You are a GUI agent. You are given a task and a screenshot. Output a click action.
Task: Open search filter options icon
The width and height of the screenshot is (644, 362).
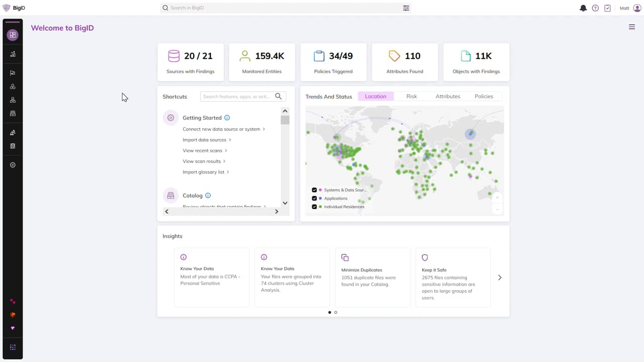tap(406, 8)
